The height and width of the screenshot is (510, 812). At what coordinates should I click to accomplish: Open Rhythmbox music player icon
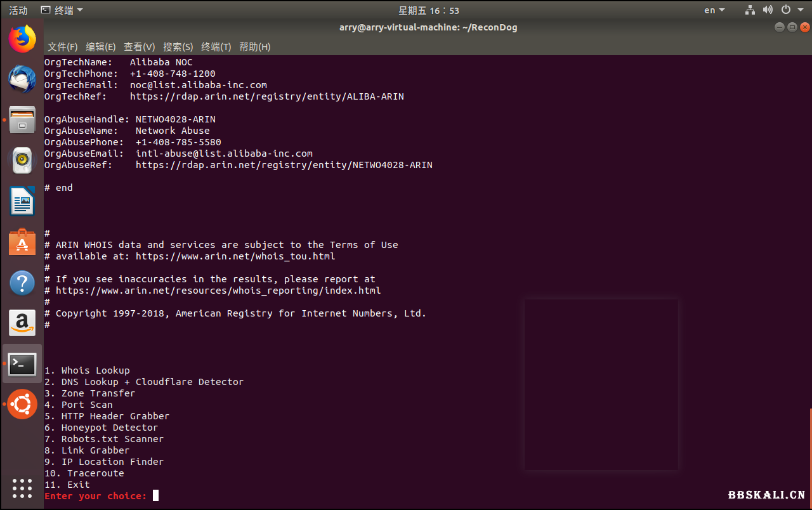22,160
